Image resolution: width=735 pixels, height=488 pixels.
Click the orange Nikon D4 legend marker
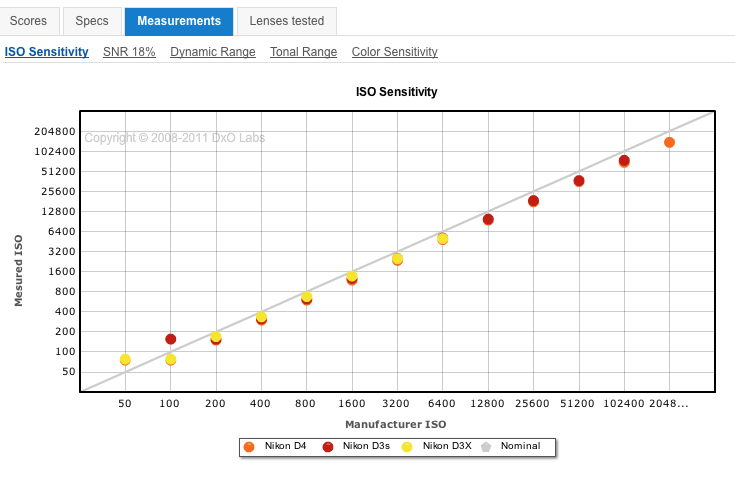pos(250,446)
